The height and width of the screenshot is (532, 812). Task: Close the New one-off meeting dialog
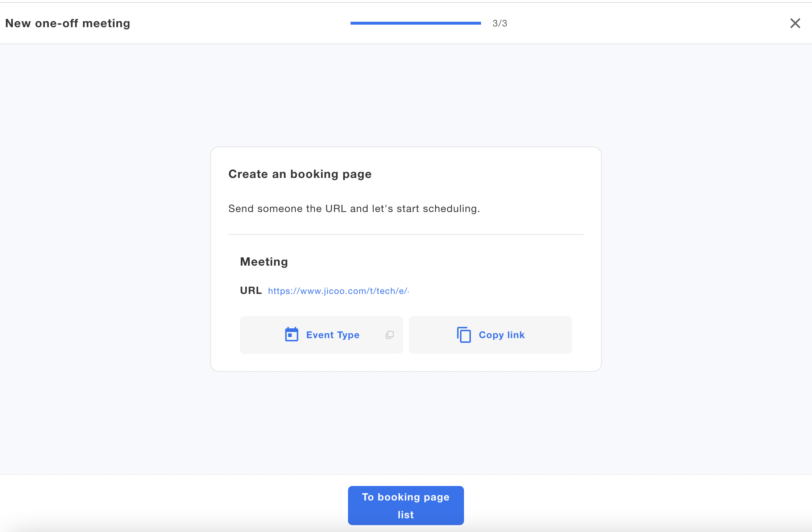[x=795, y=23]
